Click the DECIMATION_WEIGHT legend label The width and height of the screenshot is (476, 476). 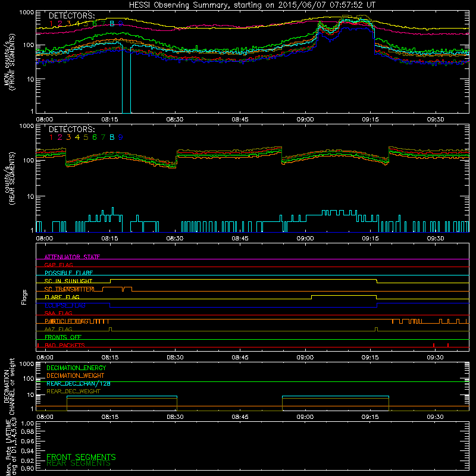tap(76, 375)
